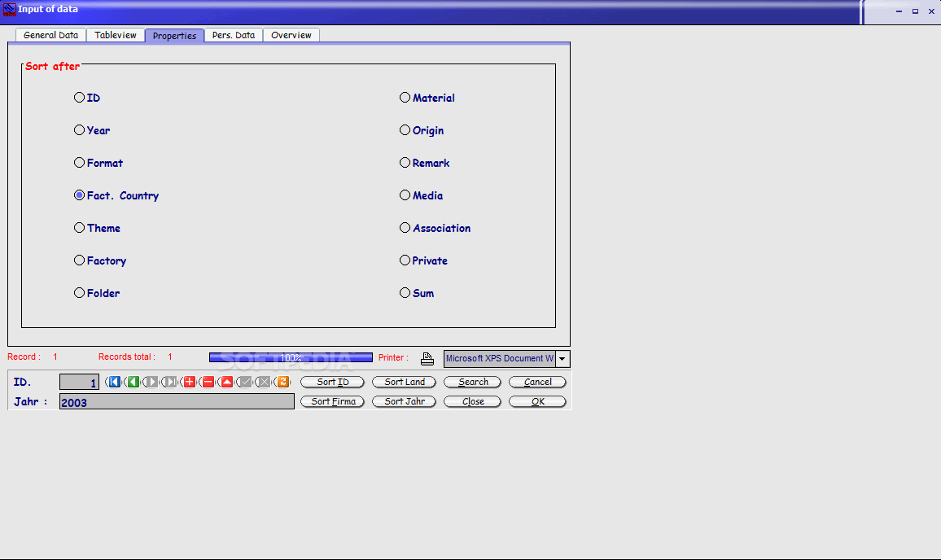This screenshot has width=941, height=560.
Task: Click the 'Printer :' label
Action: (393, 357)
